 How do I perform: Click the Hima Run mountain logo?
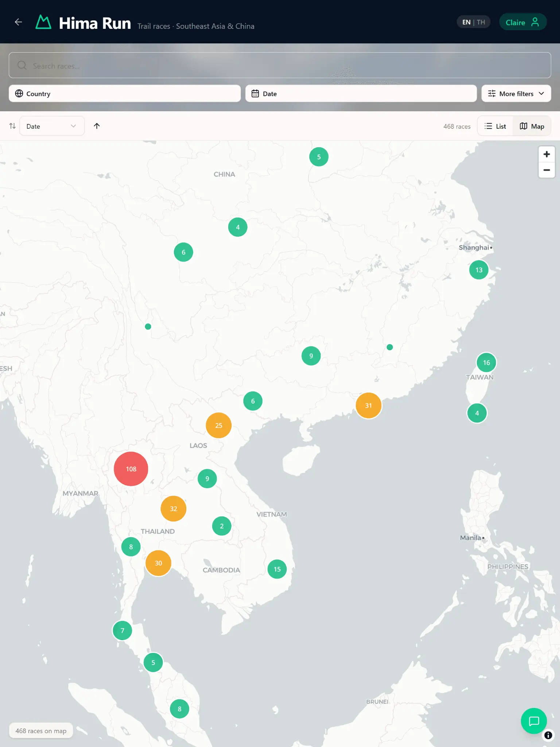pos(43,22)
